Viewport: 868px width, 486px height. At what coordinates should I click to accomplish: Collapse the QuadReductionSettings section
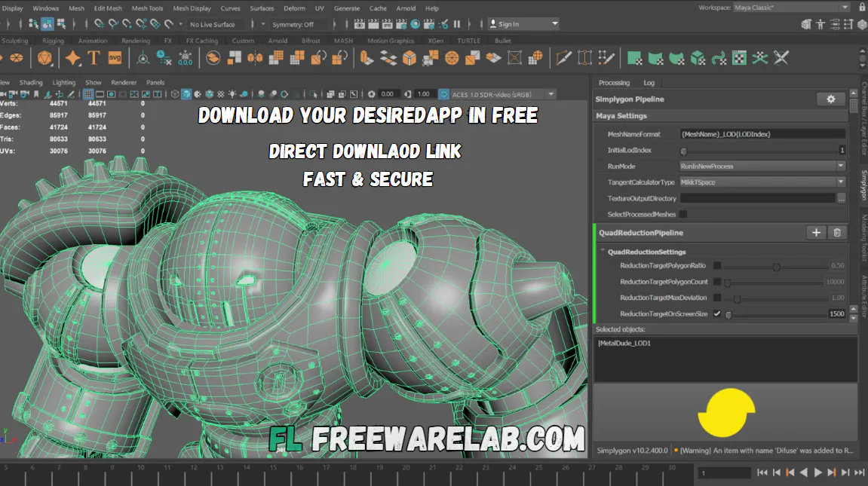(603, 252)
